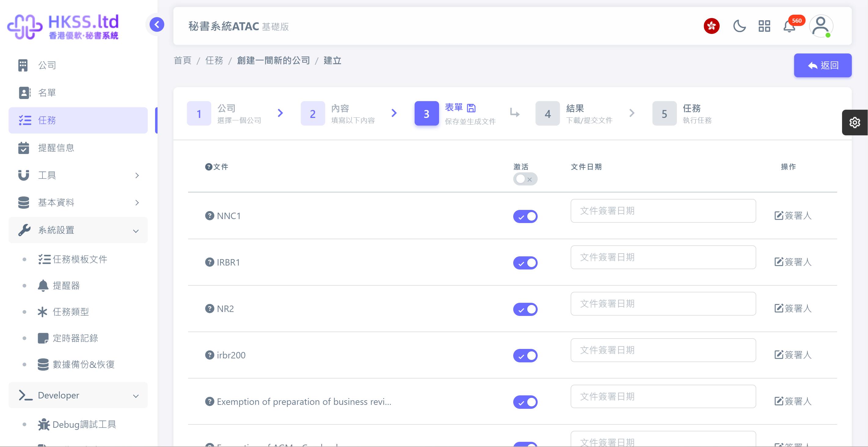Image resolution: width=868 pixels, height=447 pixels.
Task: Go to step 2 內容 填寫以下內容
Action: click(x=338, y=114)
